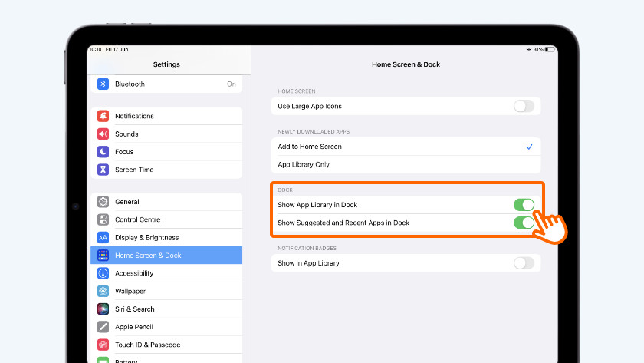Disable Show Suggested and Recent Apps toggle
This screenshot has width=644, height=363.
(x=524, y=223)
